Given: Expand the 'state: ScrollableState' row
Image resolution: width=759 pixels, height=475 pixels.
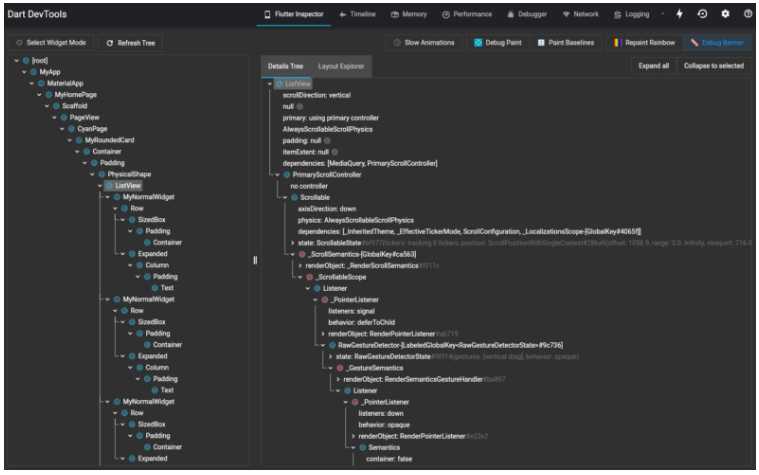Looking at the screenshot, I should pyautogui.click(x=293, y=243).
